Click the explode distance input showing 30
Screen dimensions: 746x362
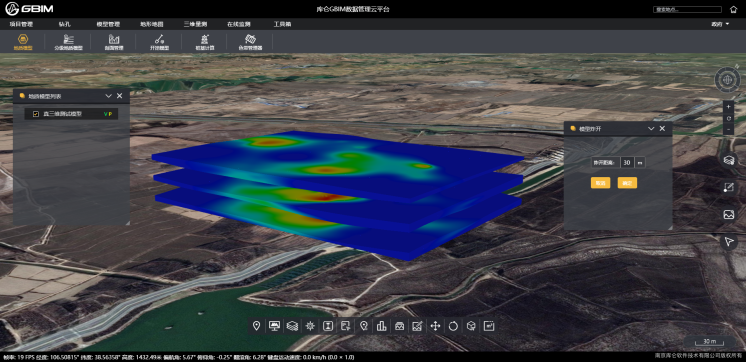click(x=627, y=163)
